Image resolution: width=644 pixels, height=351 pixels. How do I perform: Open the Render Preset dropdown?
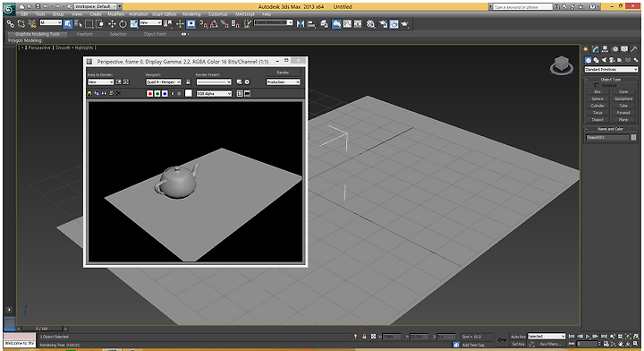[x=214, y=82]
